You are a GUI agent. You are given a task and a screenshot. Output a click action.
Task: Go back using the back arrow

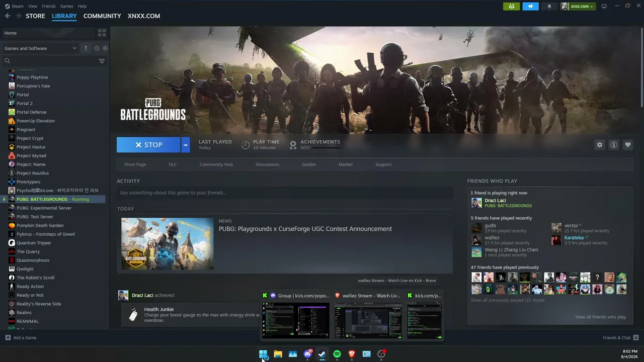pyautogui.click(x=8, y=16)
